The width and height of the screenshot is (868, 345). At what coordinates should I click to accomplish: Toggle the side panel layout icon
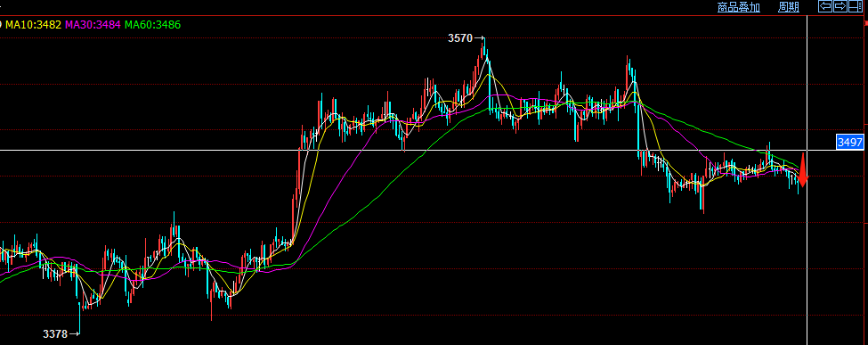pyautogui.click(x=855, y=6)
